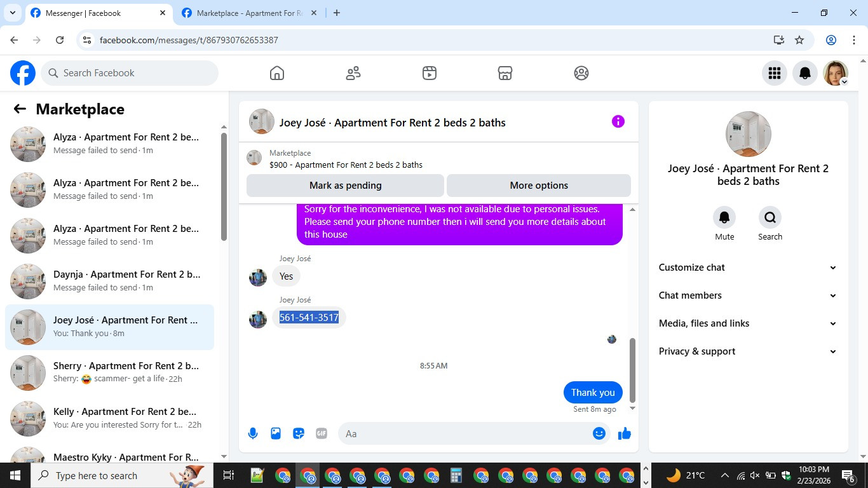Open the Facebook menu grid icon
This screenshot has height=488, width=868.
774,73
